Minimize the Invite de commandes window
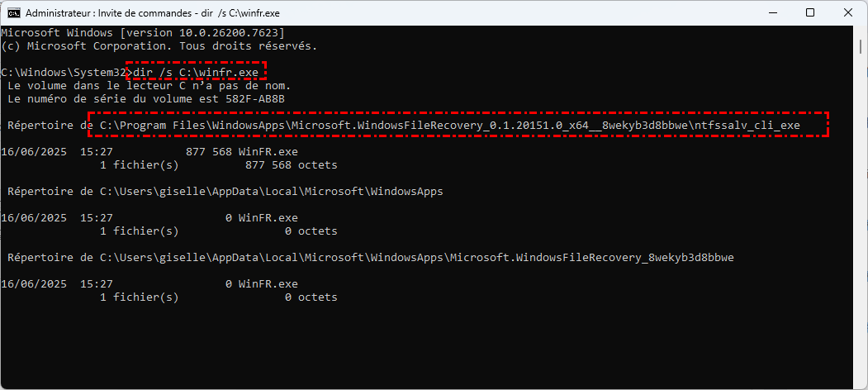This screenshot has width=868, height=390. coord(772,13)
